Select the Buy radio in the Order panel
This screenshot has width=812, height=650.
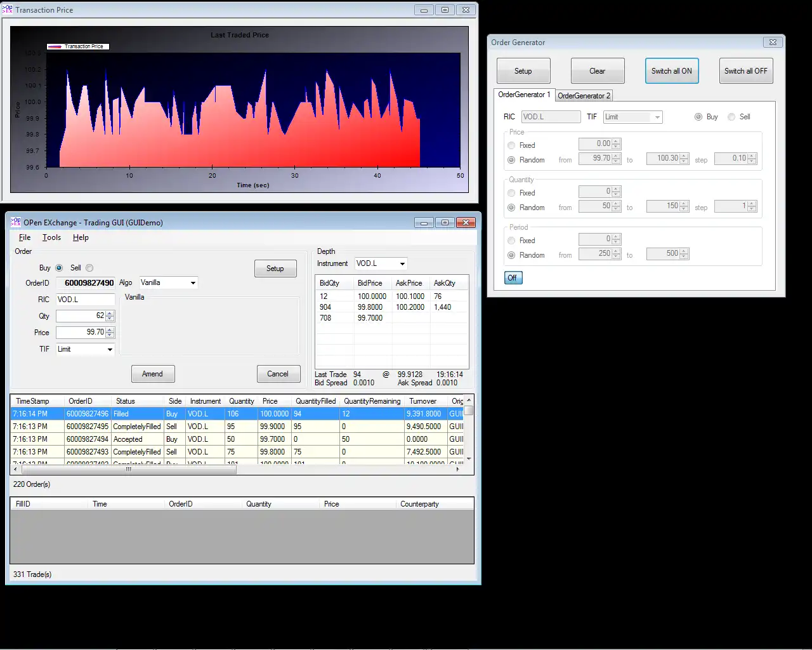[59, 268]
